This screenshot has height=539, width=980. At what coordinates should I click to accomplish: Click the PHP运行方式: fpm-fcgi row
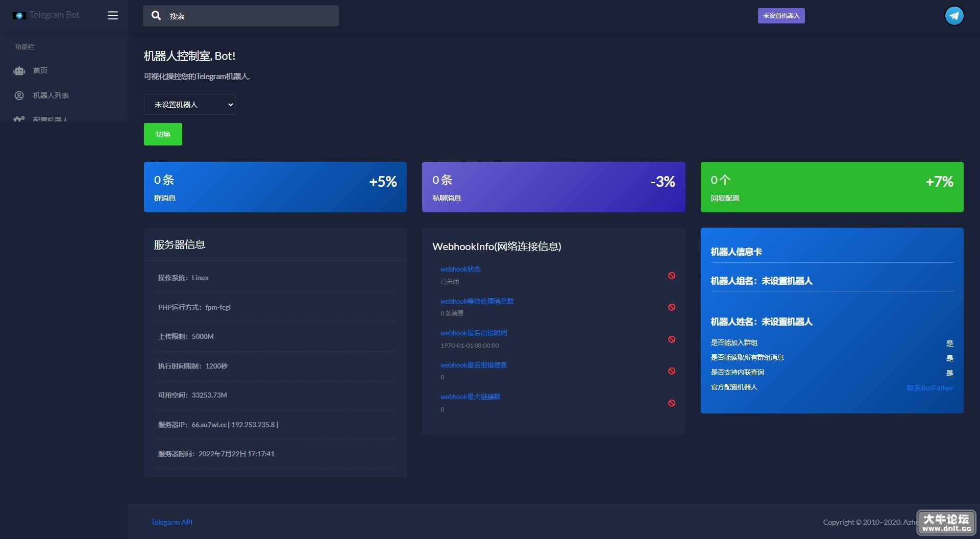tap(275, 307)
